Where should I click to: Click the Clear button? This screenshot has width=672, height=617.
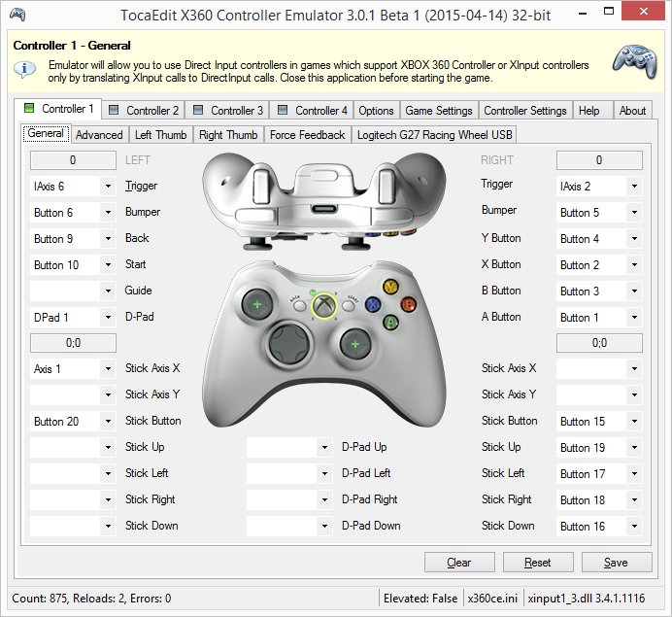tap(458, 563)
